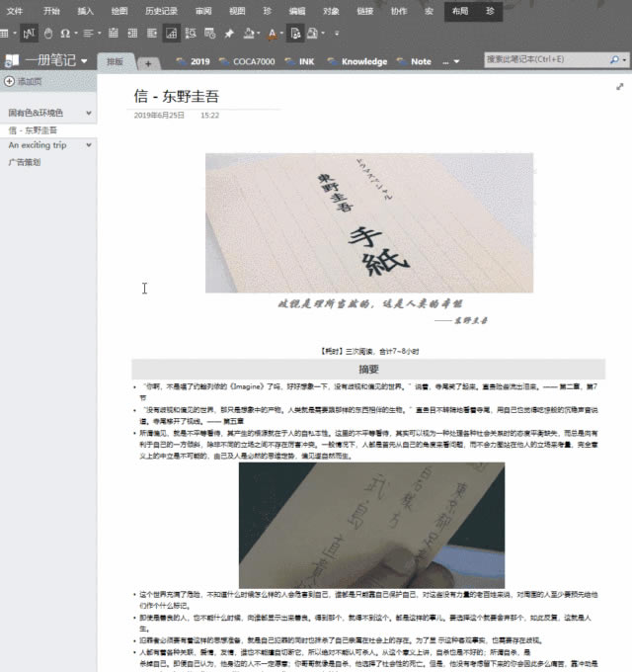Open the 广告策划 page
This screenshot has height=672, width=632.
pyautogui.click(x=25, y=162)
